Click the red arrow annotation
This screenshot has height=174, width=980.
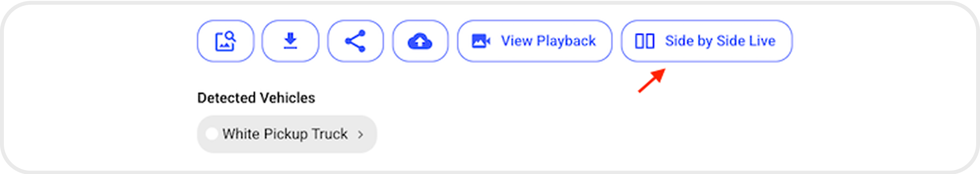coord(652,80)
